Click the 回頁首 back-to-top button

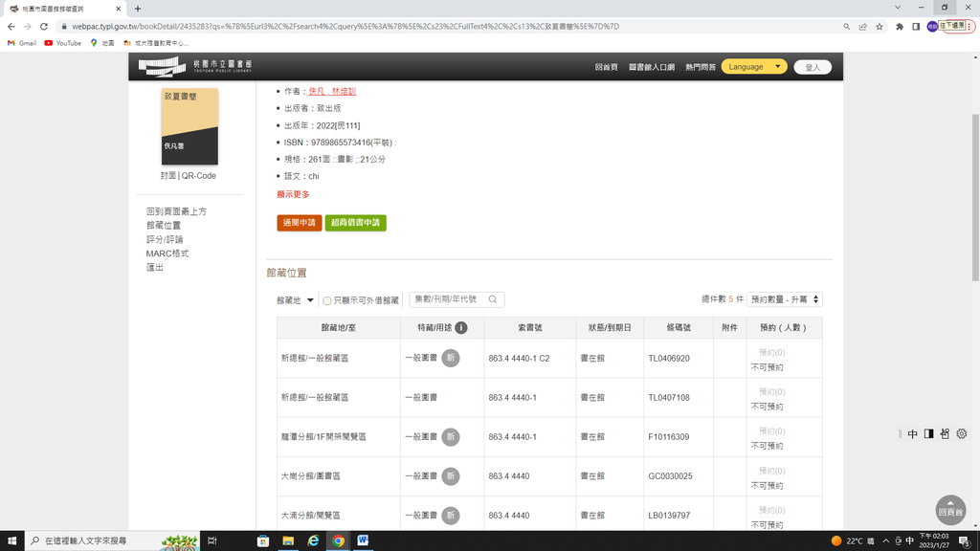tap(949, 508)
